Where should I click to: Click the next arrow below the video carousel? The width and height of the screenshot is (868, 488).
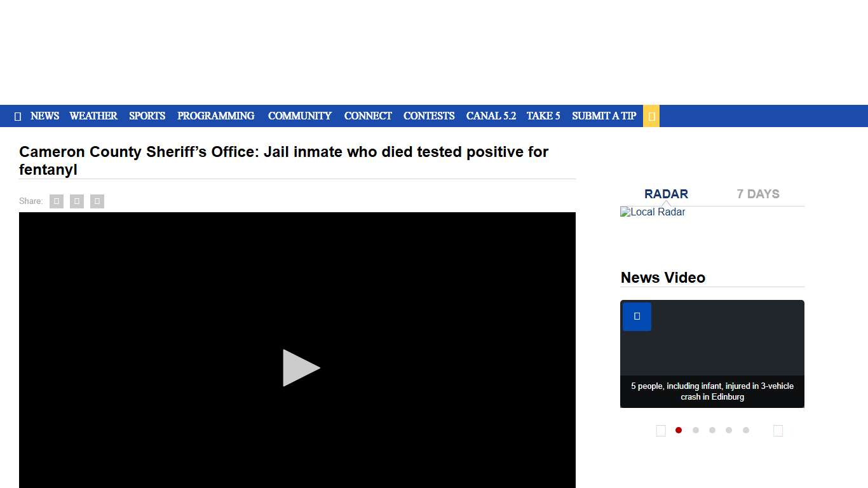click(x=778, y=430)
